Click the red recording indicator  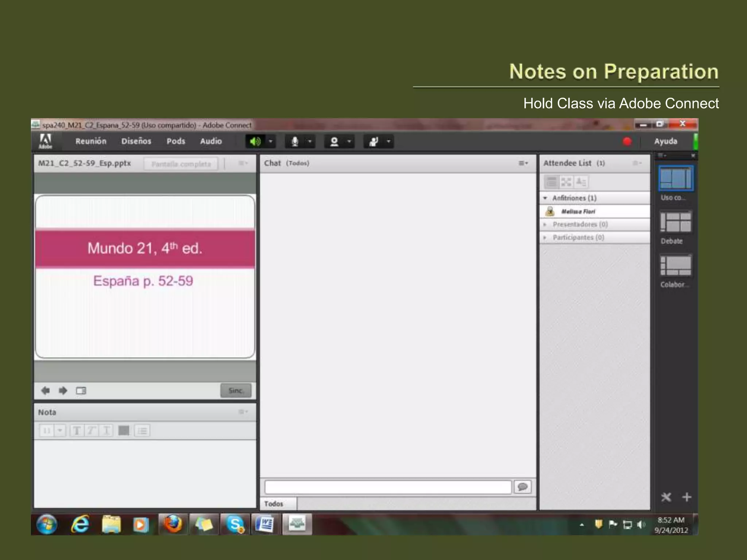627,141
